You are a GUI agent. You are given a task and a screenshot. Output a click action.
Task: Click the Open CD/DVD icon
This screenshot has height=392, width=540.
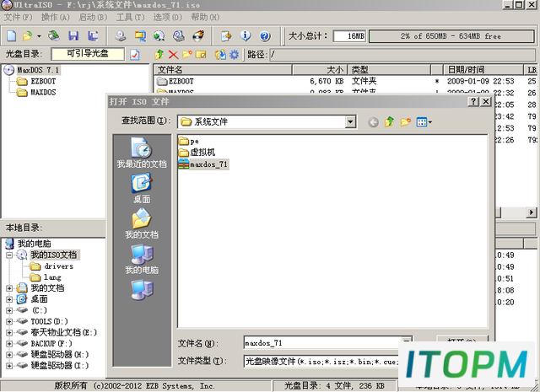tap(53, 35)
